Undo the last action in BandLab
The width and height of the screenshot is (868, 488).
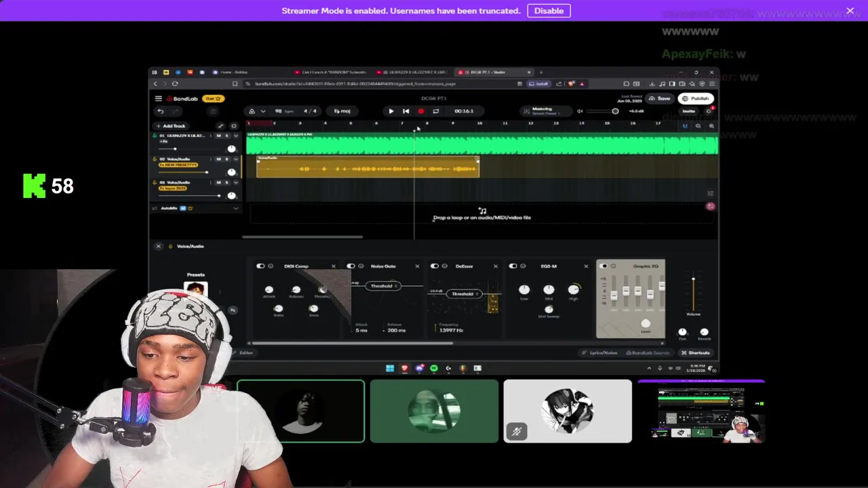(x=161, y=111)
